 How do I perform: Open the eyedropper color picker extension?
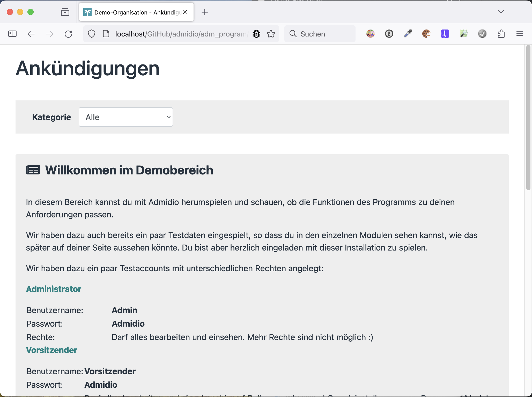click(408, 34)
